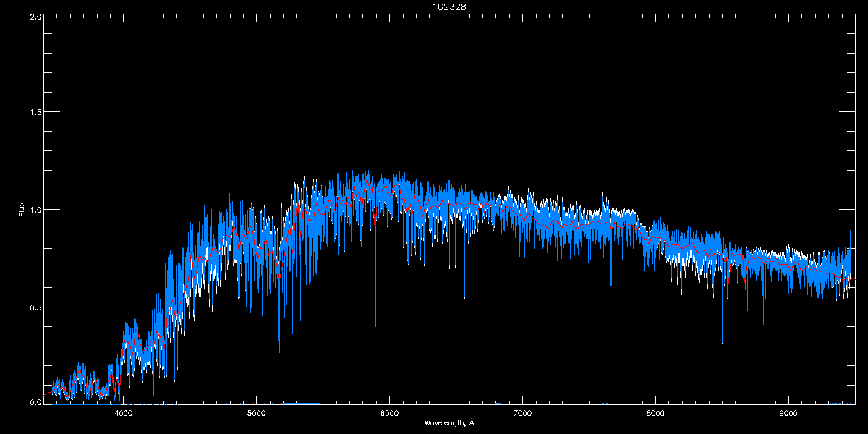Click the 1.0 y-axis tick label

pyautogui.click(x=34, y=210)
